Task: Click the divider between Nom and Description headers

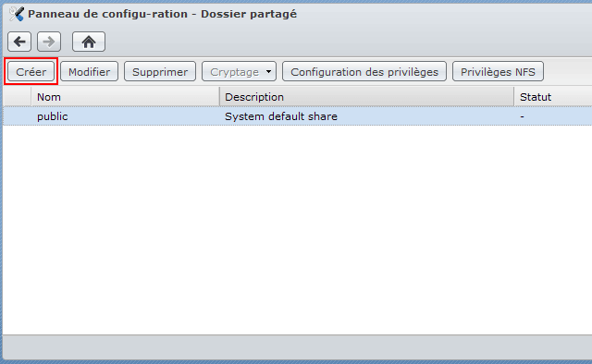Action: tap(219, 97)
